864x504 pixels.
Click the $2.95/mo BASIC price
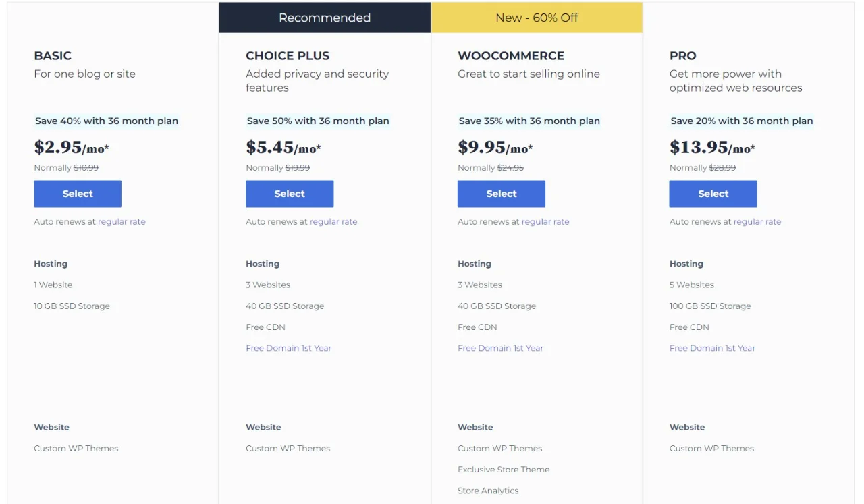point(72,147)
